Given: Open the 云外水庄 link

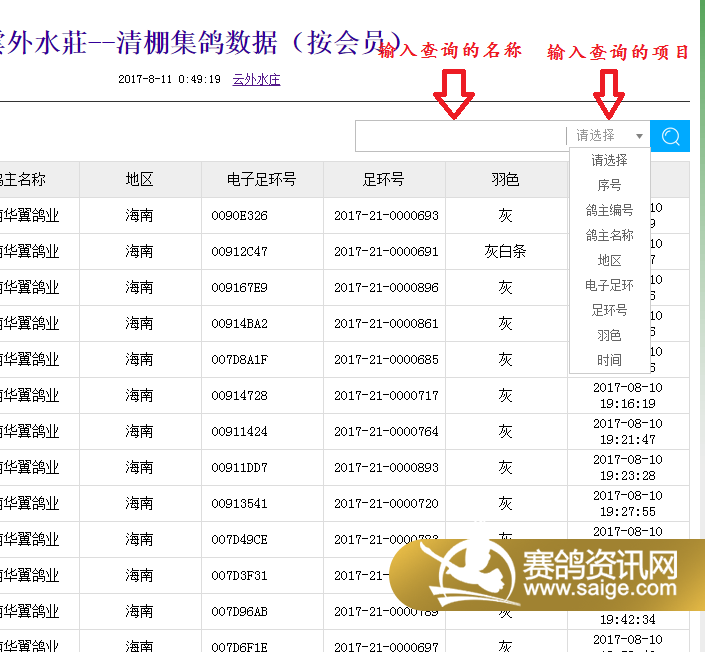Looking at the screenshot, I should [x=256, y=79].
